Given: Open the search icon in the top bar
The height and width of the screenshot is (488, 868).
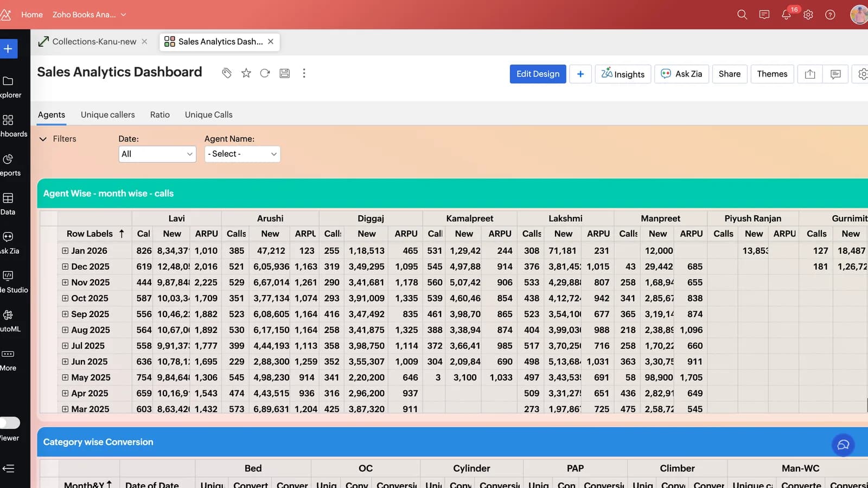Looking at the screenshot, I should point(742,15).
